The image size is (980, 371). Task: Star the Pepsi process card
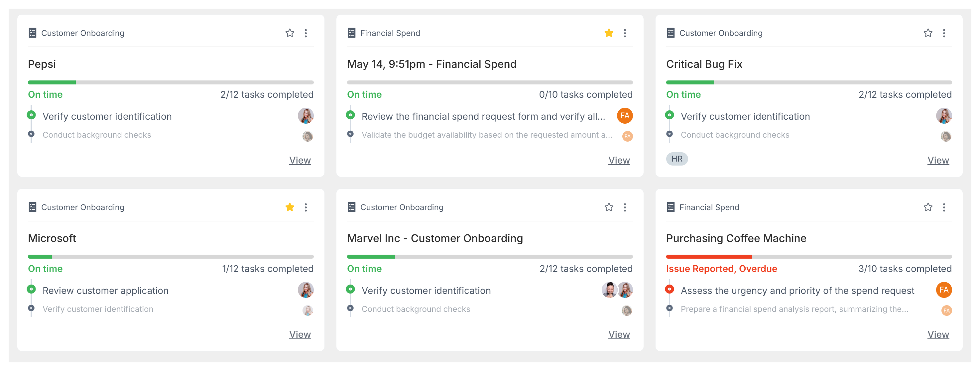coord(290,33)
